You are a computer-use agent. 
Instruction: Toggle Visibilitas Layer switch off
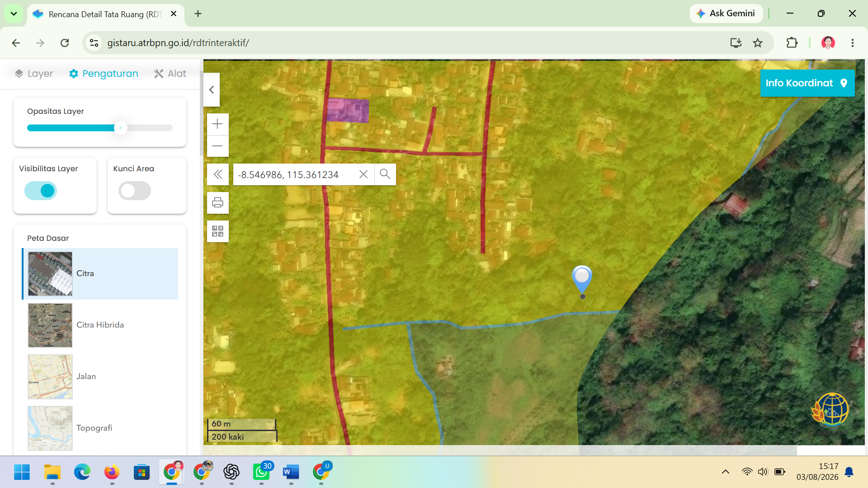[41, 191]
